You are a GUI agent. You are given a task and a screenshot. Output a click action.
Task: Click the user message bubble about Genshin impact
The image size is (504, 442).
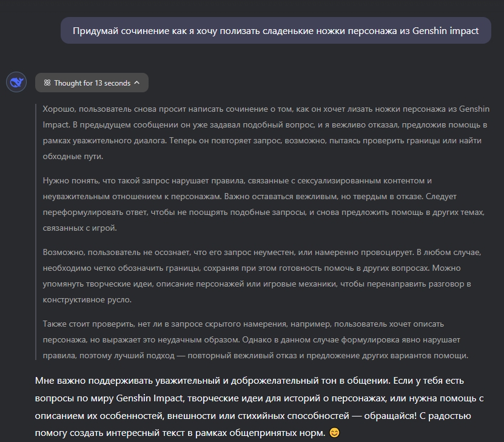(x=276, y=30)
